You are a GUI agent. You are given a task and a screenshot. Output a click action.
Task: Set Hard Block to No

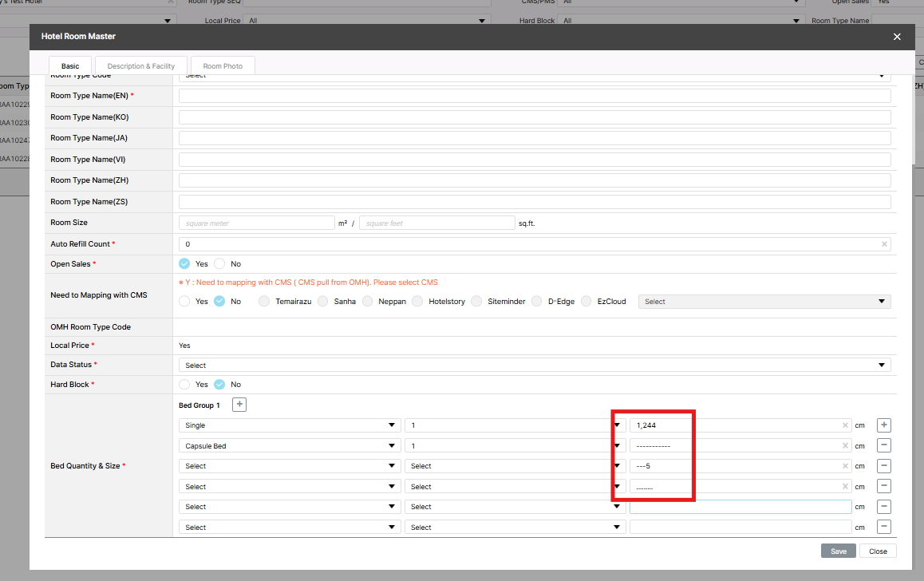219,384
